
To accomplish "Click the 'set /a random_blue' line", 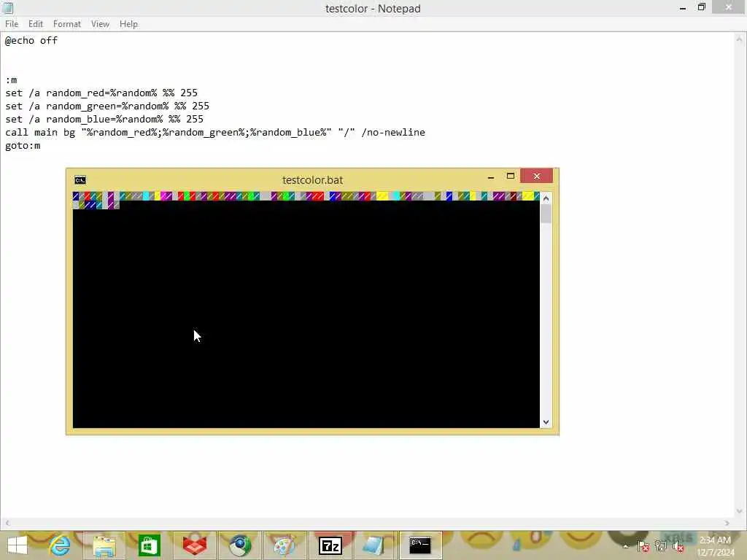I will (x=104, y=119).
